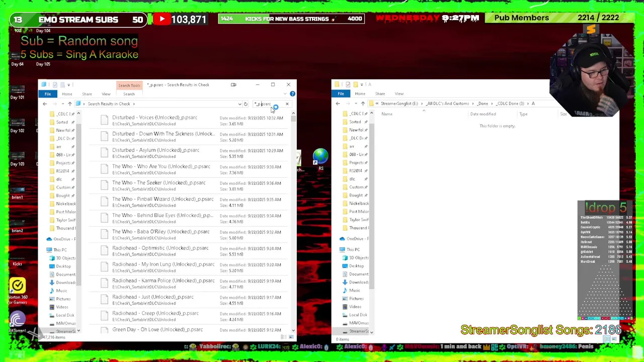This screenshot has width=644, height=362.
Task: Expand address bar history dropdown in search window
Action: click(239, 104)
